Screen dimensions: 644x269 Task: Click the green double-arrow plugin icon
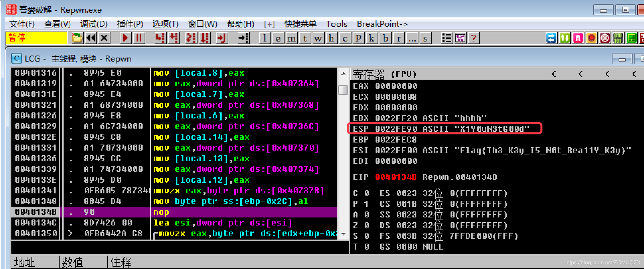pyautogui.click(x=565, y=38)
